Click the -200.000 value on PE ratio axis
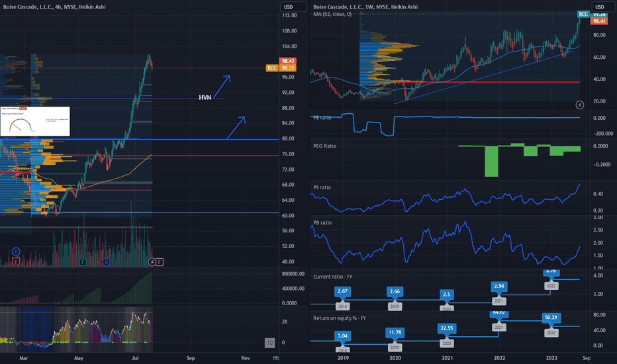Screen dimensions: 617x364 click(603, 134)
